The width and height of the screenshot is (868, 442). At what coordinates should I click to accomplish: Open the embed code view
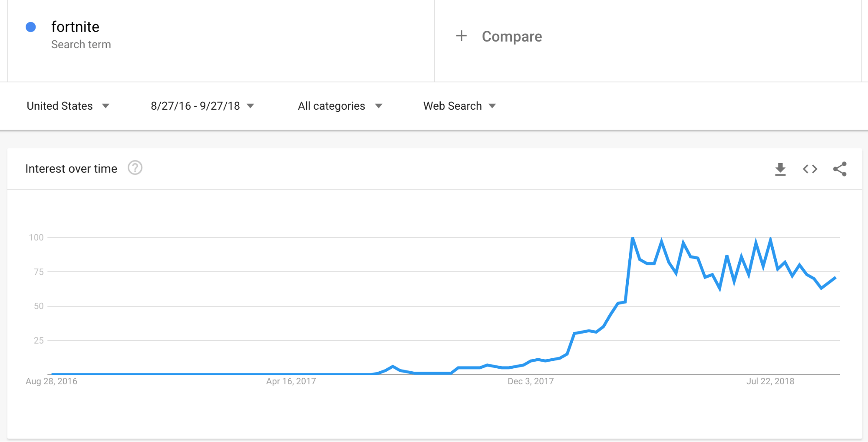click(809, 169)
